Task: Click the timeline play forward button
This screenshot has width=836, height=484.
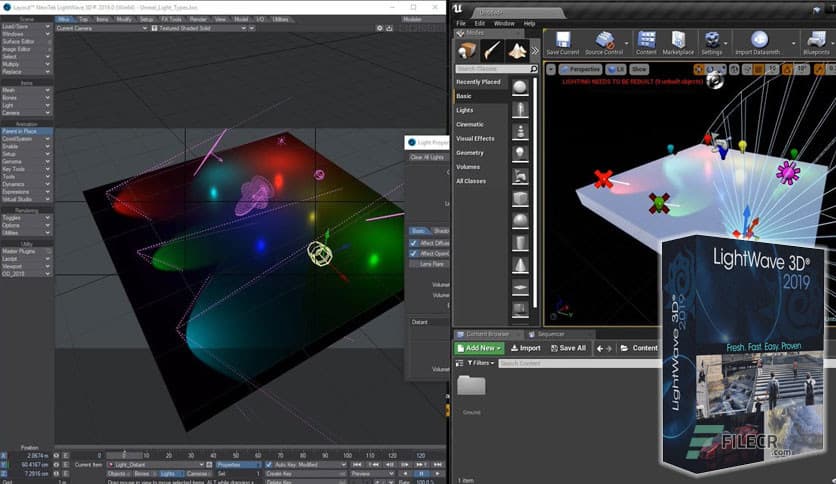Action: (437, 474)
